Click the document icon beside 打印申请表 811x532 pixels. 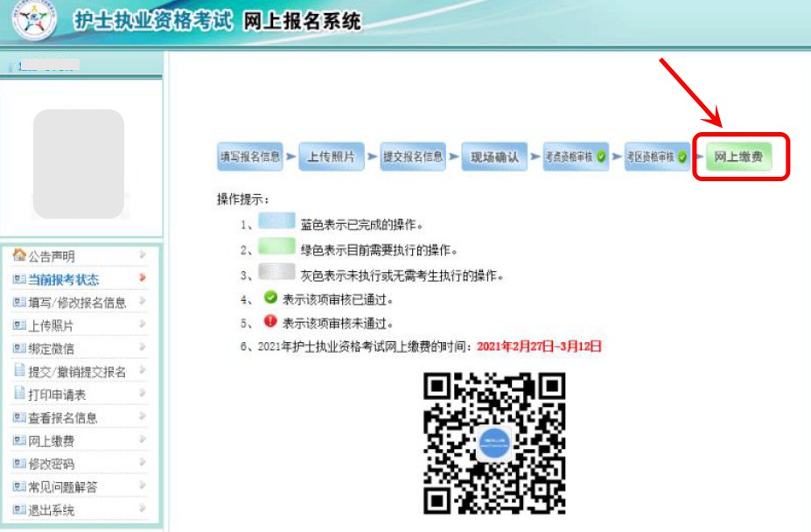click(19, 394)
